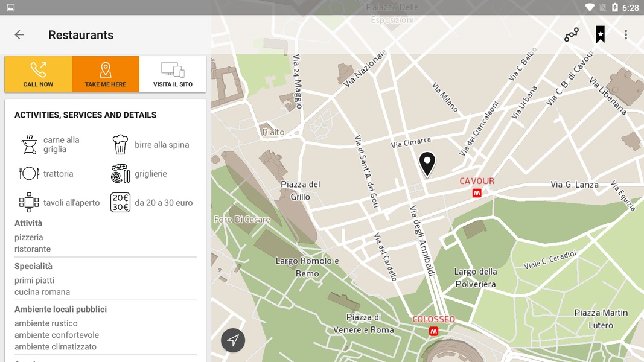Tap the Take Me Here button
The image size is (644, 362).
(106, 74)
